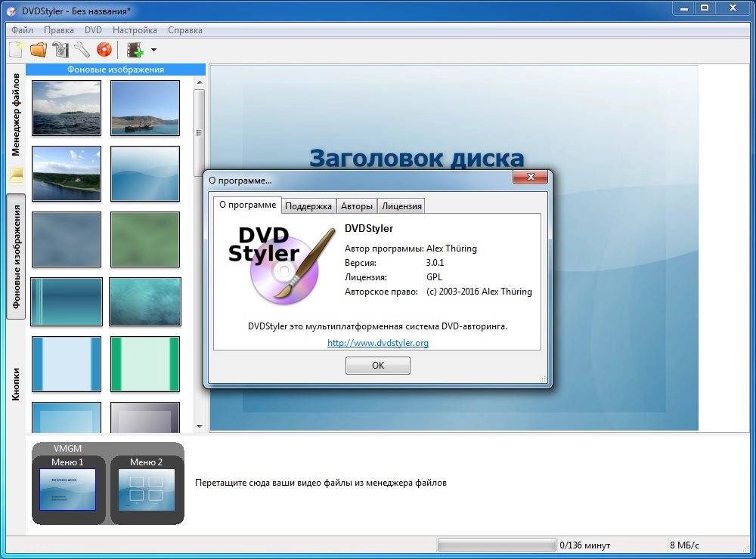
Task: Open the Файл menu
Action: point(22,30)
